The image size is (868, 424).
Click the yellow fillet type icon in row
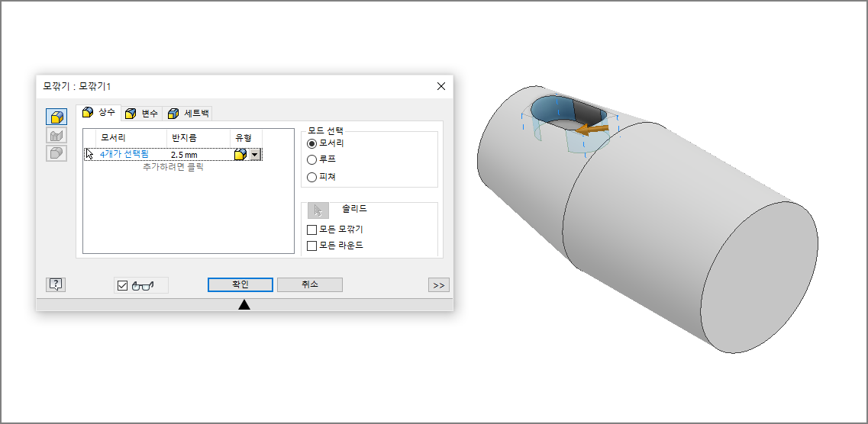tap(240, 155)
